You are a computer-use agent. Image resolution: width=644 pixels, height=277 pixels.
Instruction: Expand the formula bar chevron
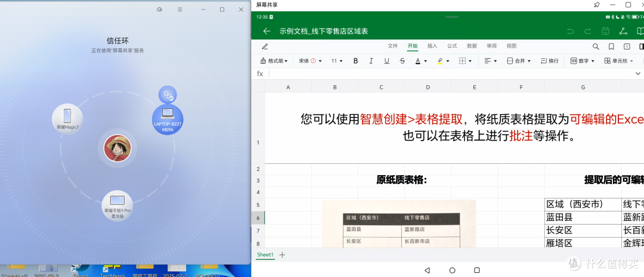tap(638, 73)
